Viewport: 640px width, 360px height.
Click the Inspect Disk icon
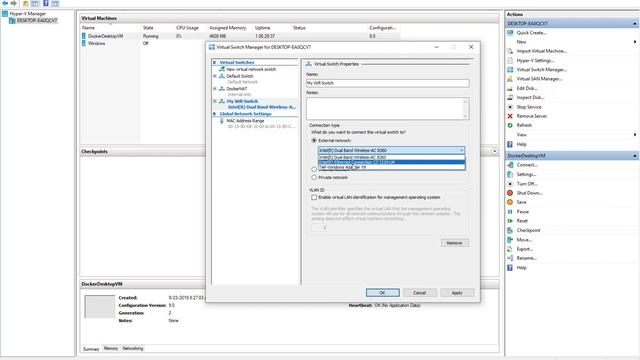(x=510, y=98)
